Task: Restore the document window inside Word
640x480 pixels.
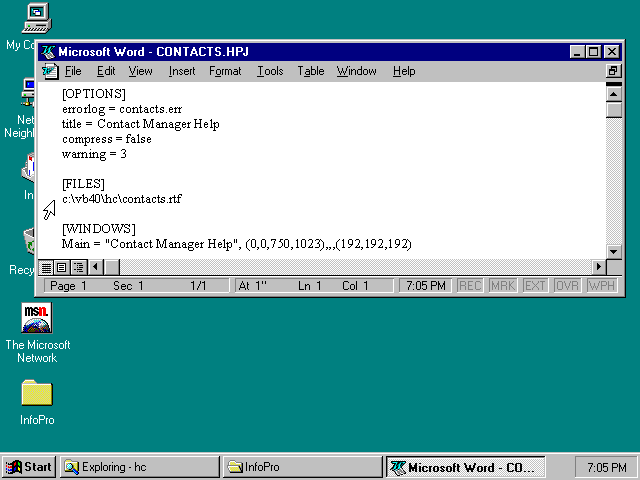Action: [x=613, y=71]
